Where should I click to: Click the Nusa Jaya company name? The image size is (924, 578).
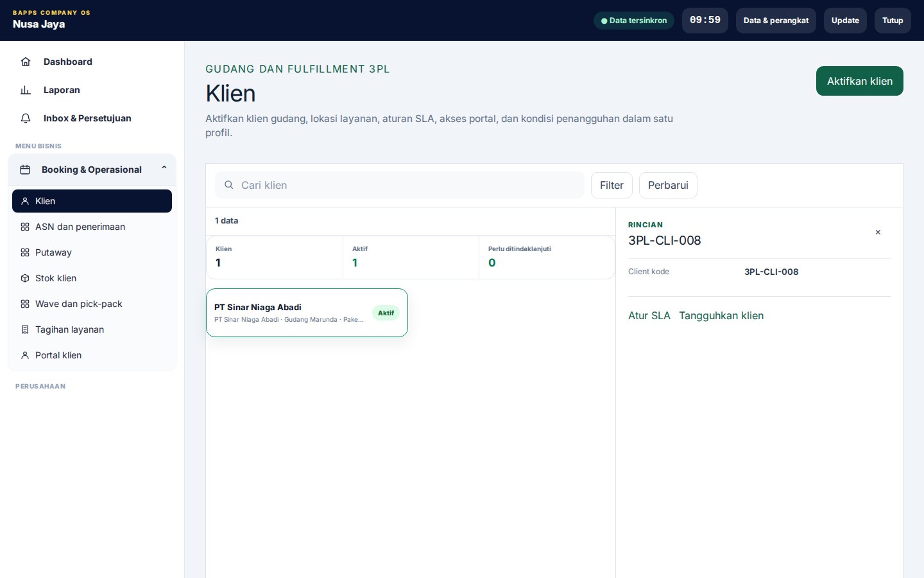[x=38, y=24]
